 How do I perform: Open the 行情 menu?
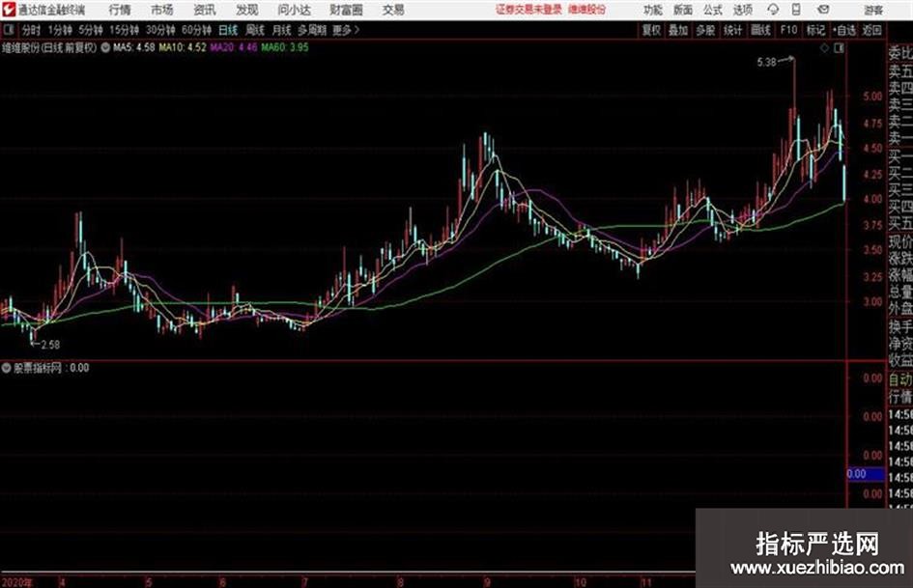pyautogui.click(x=121, y=10)
